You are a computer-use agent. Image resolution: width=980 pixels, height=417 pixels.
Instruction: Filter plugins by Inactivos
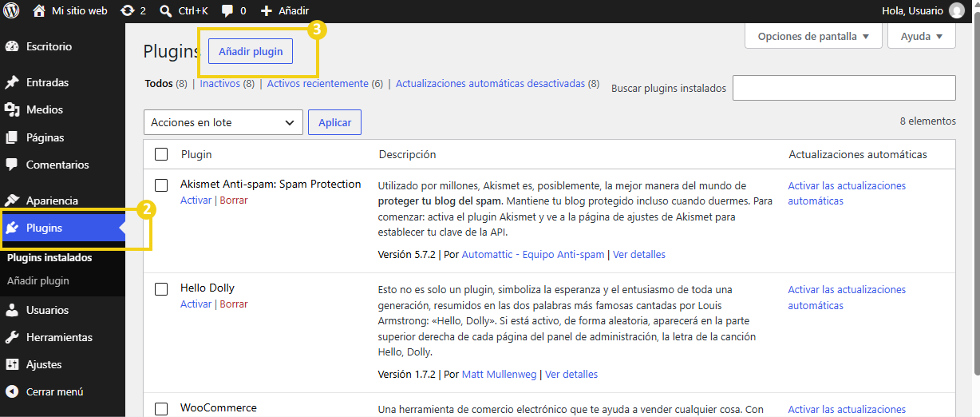click(220, 83)
